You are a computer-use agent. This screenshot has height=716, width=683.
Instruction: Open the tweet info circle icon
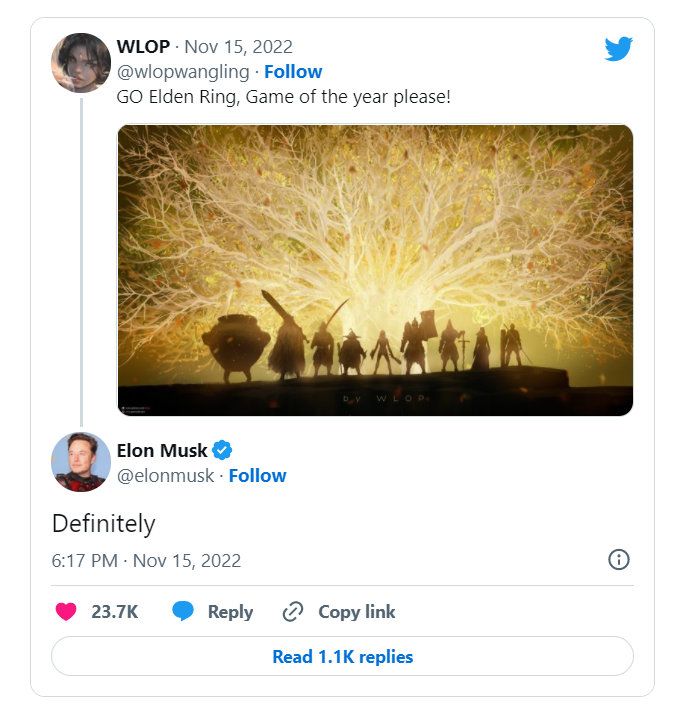pyautogui.click(x=619, y=560)
